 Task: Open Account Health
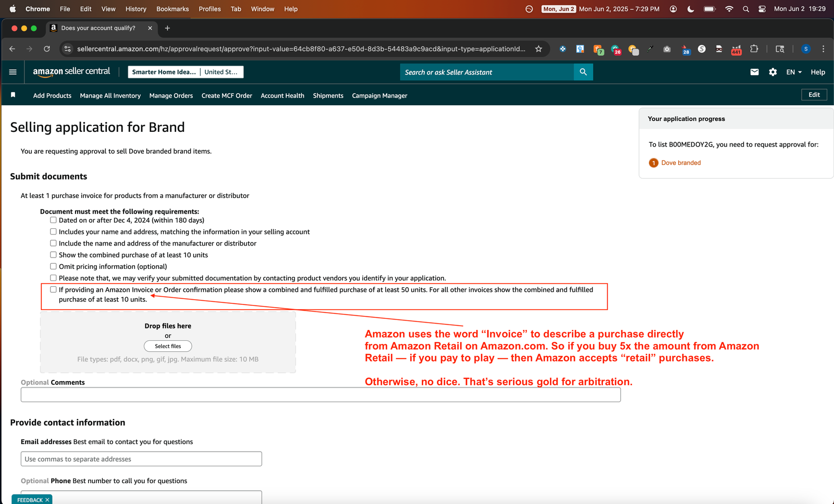[x=283, y=95]
